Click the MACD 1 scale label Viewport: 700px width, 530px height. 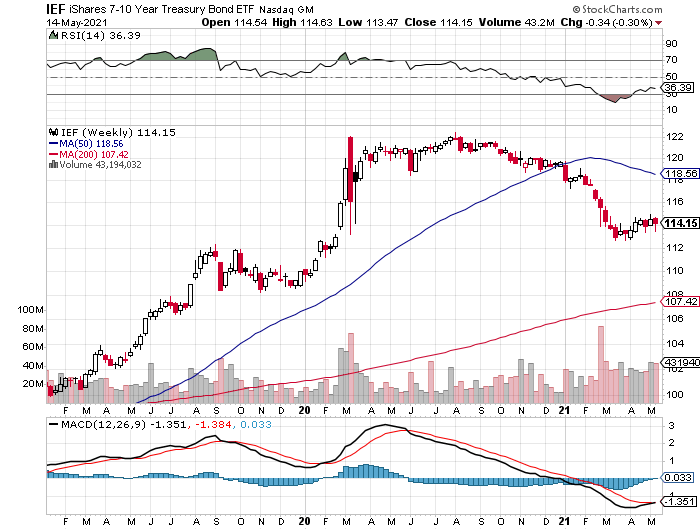point(671,461)
